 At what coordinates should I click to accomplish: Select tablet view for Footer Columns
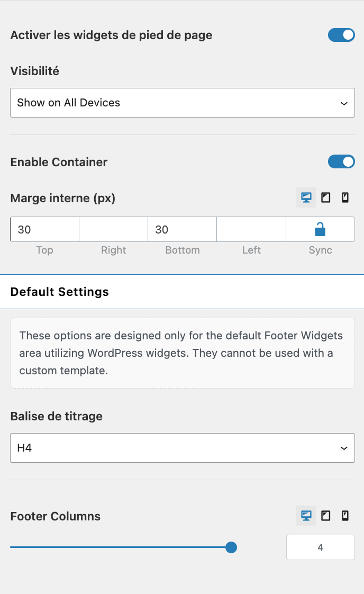click(x=326, y=516)
